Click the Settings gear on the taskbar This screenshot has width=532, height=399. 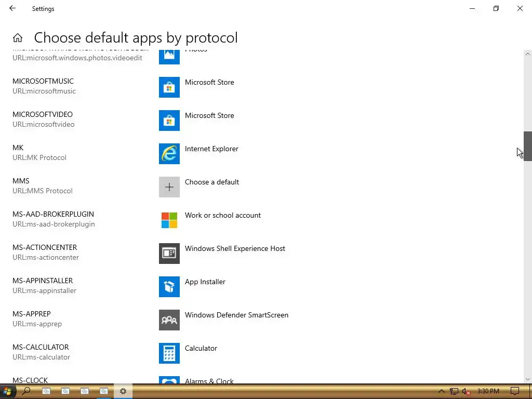point(123,391)
